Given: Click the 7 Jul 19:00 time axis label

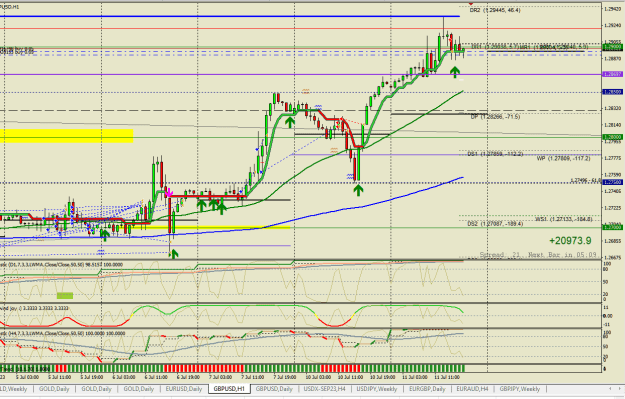Looking at the screenshot, I should (x=285, y=377).
